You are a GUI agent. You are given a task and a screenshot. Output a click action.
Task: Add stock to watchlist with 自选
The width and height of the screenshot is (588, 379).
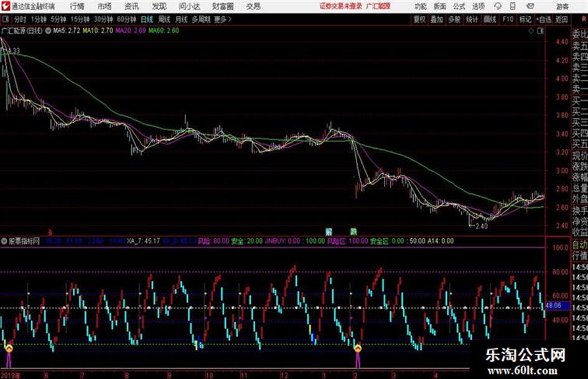pos(544,19)
